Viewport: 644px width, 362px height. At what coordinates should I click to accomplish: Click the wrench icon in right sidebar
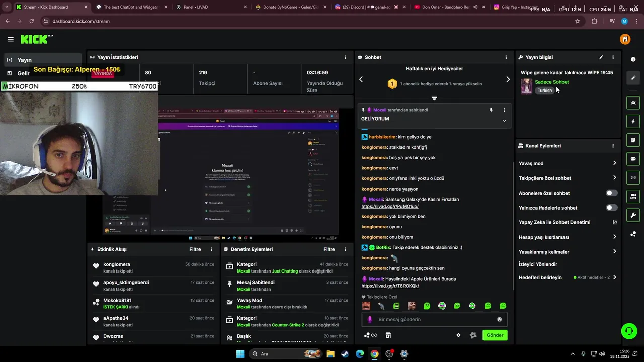(x=633, y=215)
